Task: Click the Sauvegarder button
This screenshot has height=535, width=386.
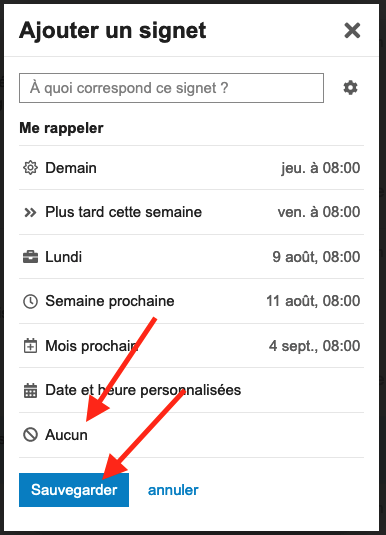Action: coord(74,490)
